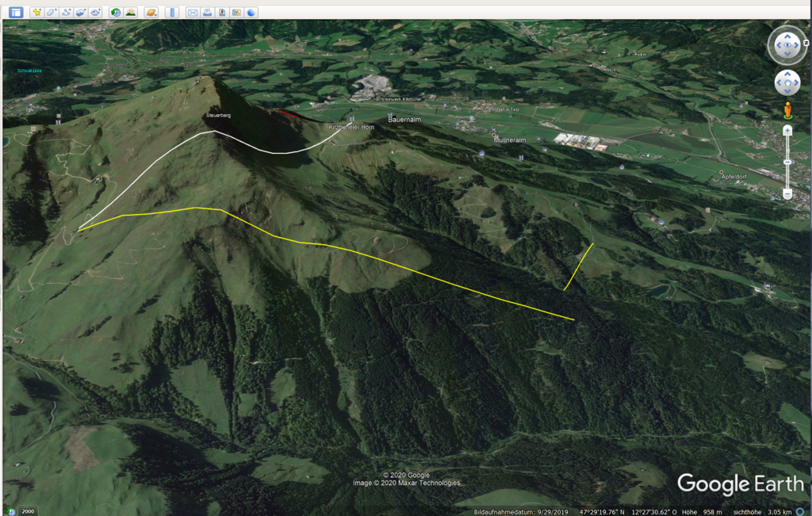
Task: Click the blue globe sign-in icon
Action: [x=251, y=13]
